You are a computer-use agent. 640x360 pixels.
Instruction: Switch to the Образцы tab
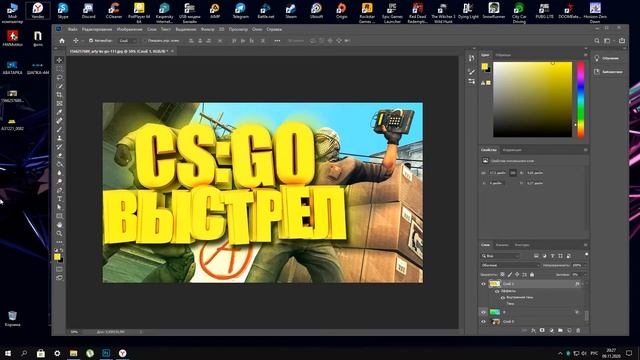pyautogui.click(x=503, y=55)
